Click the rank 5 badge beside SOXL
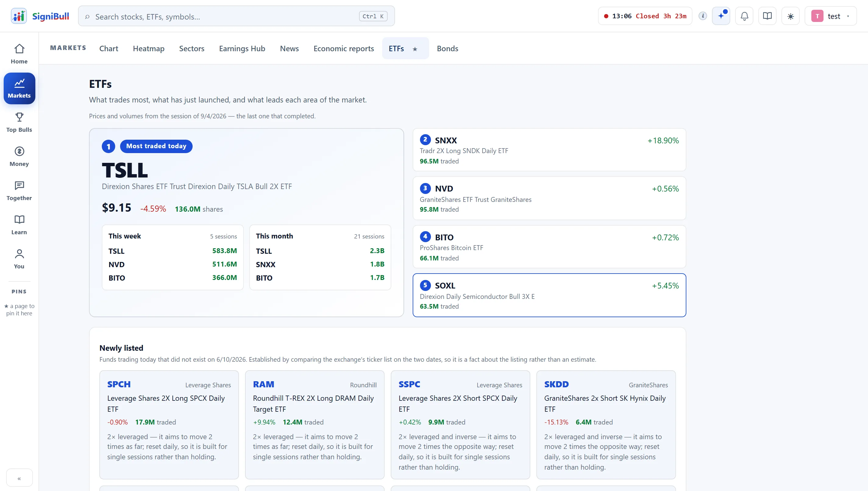The height and width of the screenshot is (491, 868). (425, 285)
